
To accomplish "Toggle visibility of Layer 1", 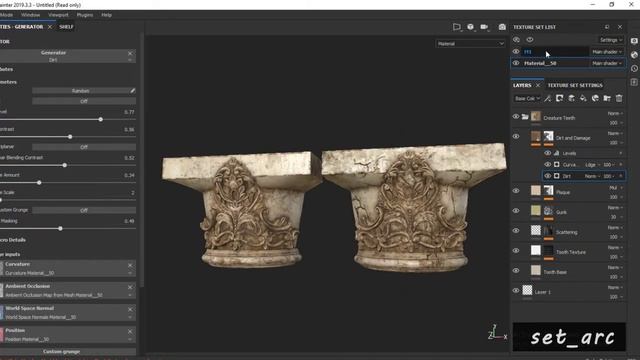I will (516, 291).
